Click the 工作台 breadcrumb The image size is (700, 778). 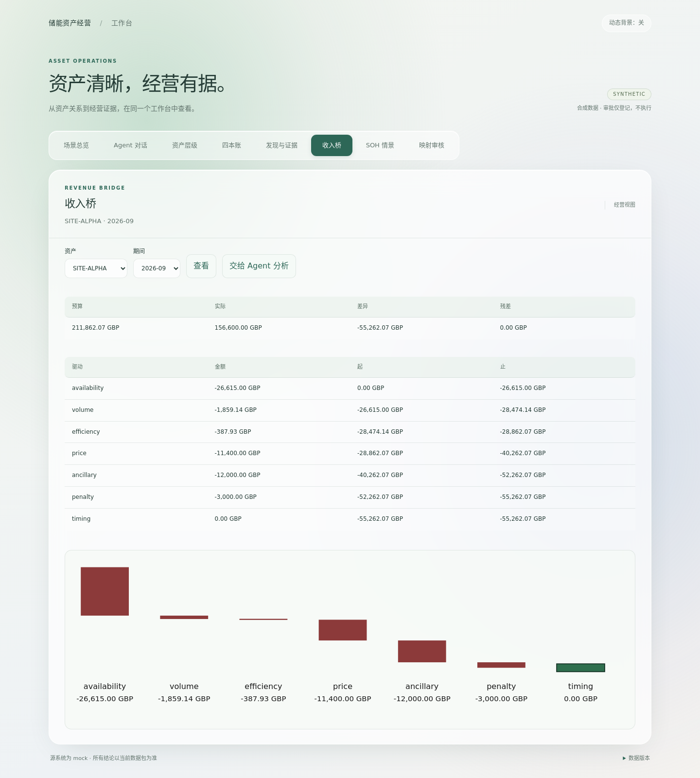[122, 23]
